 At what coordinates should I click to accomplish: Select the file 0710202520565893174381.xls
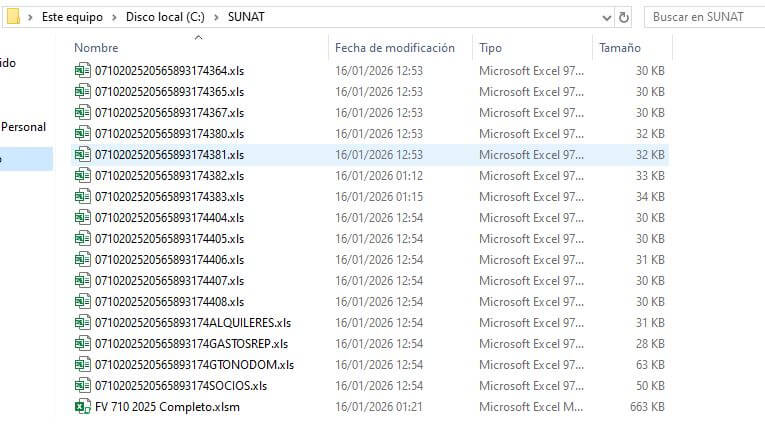pos(169,155)
